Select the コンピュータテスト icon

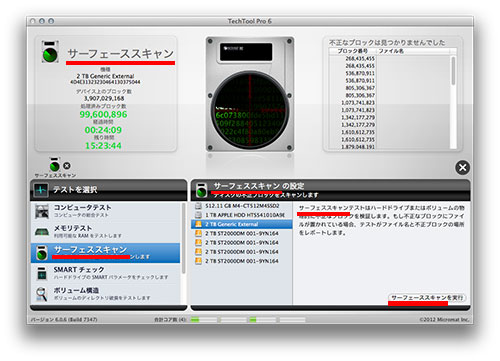pyautogui.click(x=42, y=211)
